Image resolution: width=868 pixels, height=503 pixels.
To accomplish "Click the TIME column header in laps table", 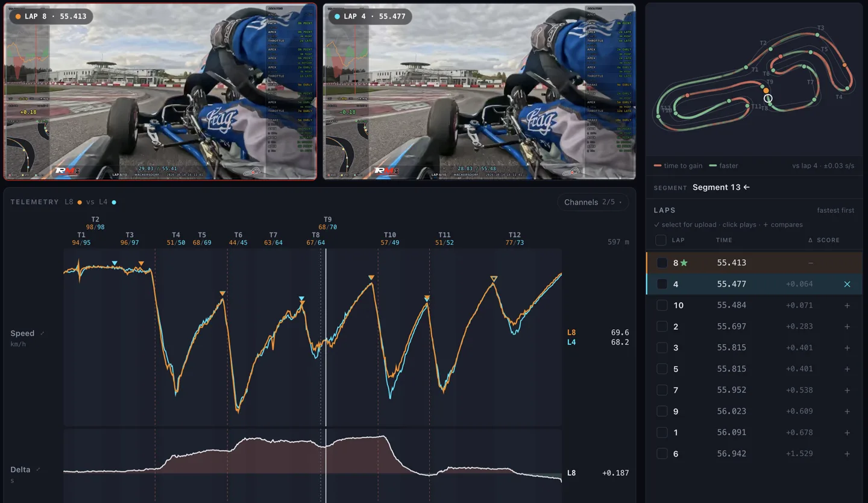I will click(x=724, y=240).
